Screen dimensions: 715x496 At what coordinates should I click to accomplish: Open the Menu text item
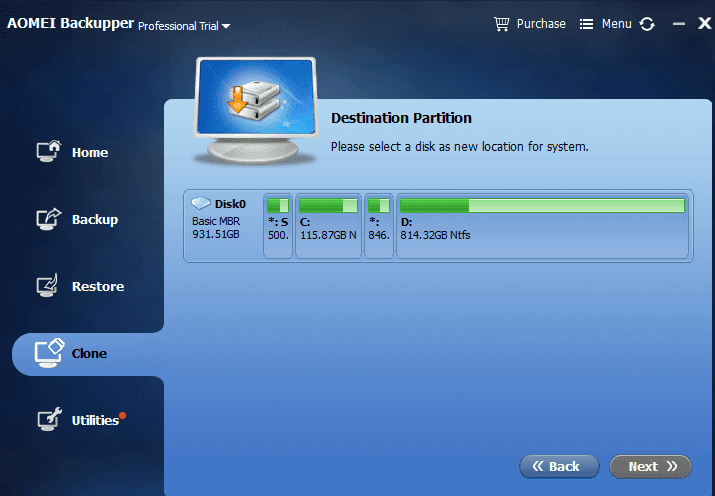click(617, 24)
